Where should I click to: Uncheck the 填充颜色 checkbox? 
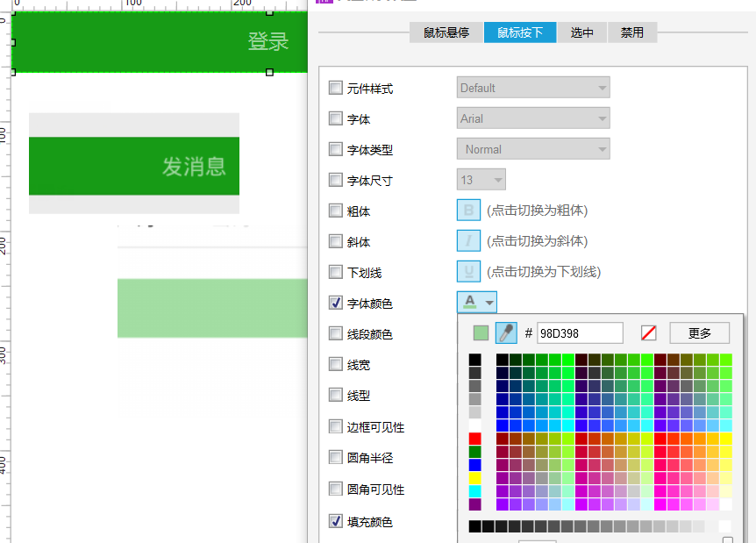tap(336, 521)
